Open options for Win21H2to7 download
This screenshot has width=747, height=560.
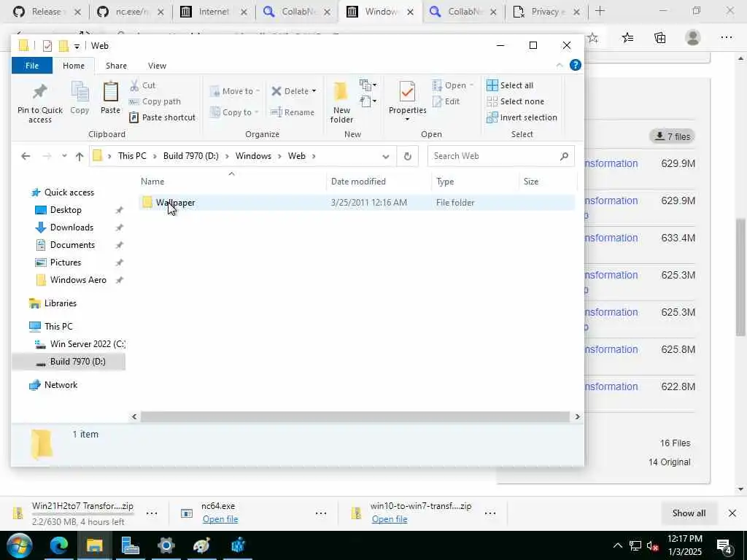(x=152, y=513)
